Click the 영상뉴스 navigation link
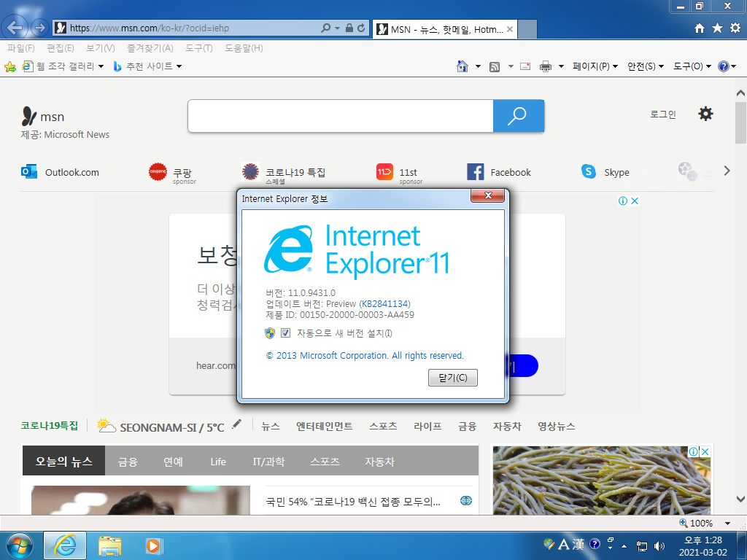Image resolution: width=747 pixels, height=560 pixels. click(557, 426)
